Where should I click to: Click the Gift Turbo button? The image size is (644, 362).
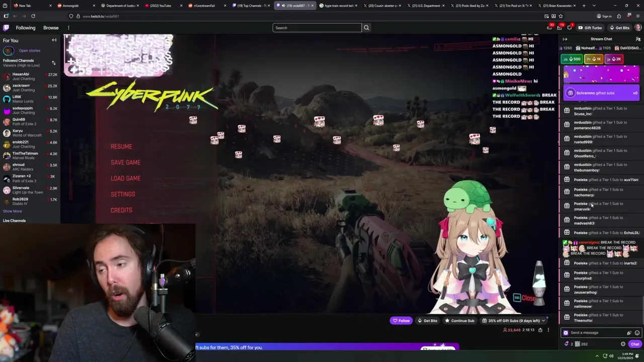(590, 28)
